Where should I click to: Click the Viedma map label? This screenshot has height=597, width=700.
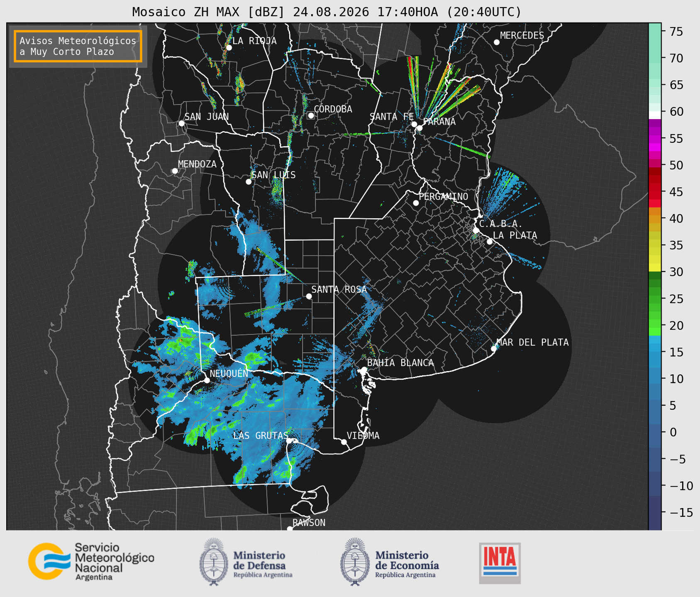[x=363, y=436]
